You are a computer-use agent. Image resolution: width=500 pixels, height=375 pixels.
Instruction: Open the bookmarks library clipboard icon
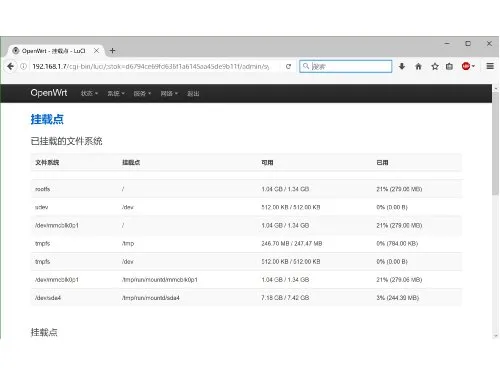click(x=449, y=66)
